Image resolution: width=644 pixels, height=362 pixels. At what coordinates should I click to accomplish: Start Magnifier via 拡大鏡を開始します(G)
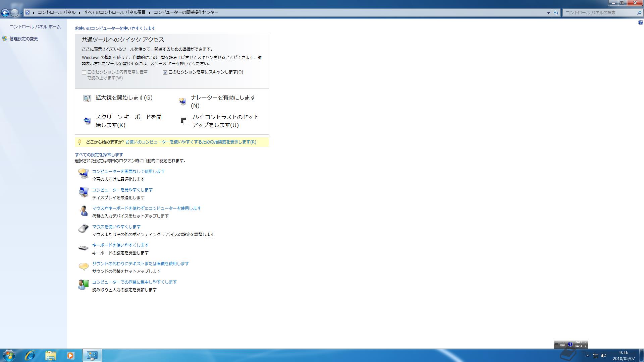[x=124, y=98]
